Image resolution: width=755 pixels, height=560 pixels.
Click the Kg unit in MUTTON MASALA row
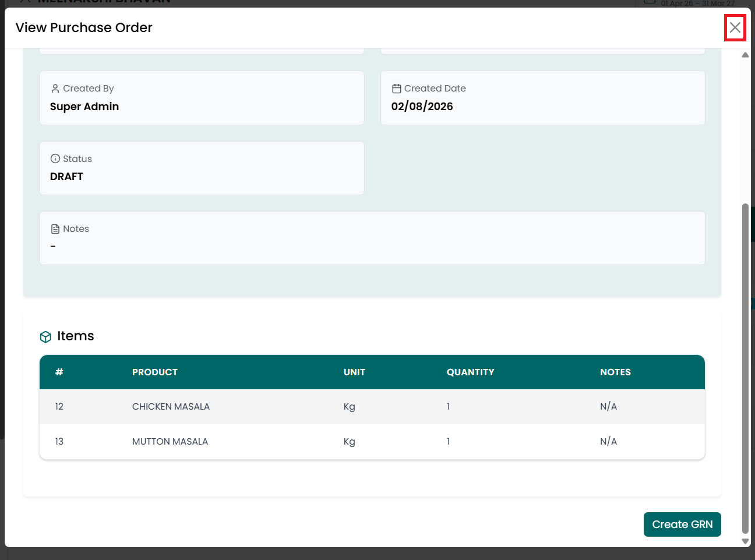350,442
